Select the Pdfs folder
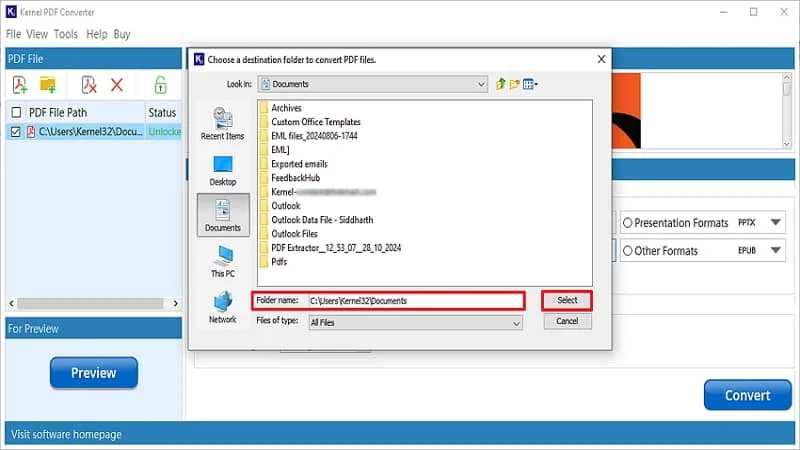 pos(279,262)
